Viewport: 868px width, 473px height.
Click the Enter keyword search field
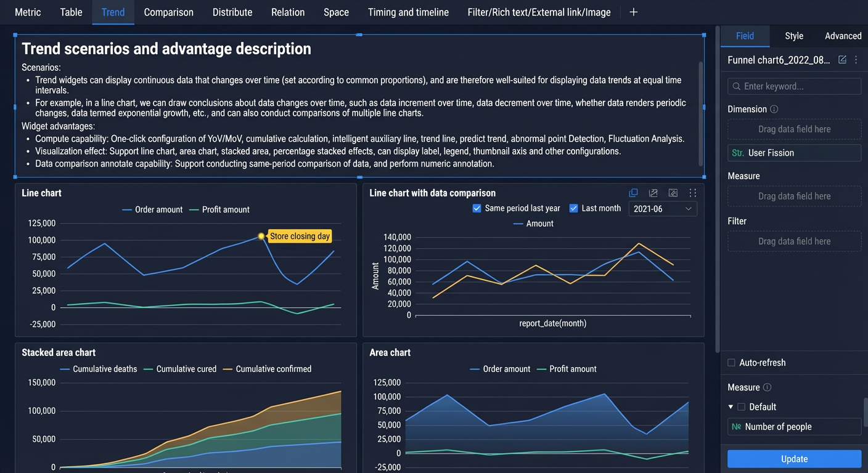coord(794,86)
